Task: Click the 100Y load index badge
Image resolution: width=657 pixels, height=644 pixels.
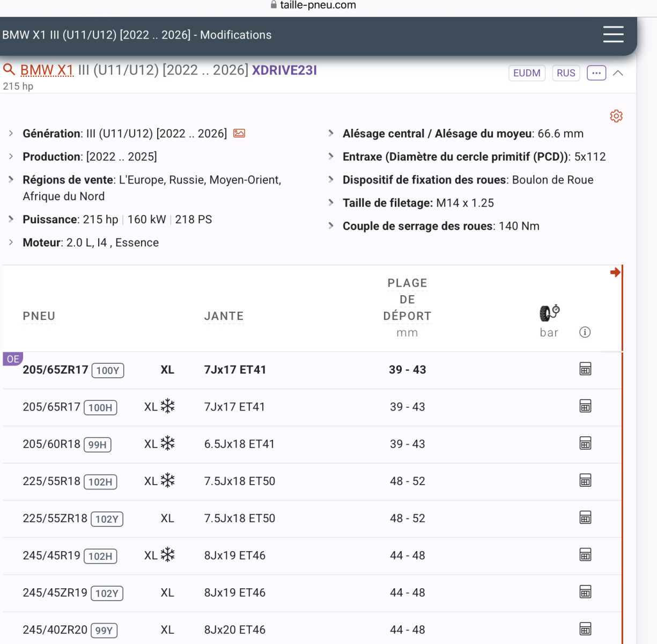Action: pos(108,370)
